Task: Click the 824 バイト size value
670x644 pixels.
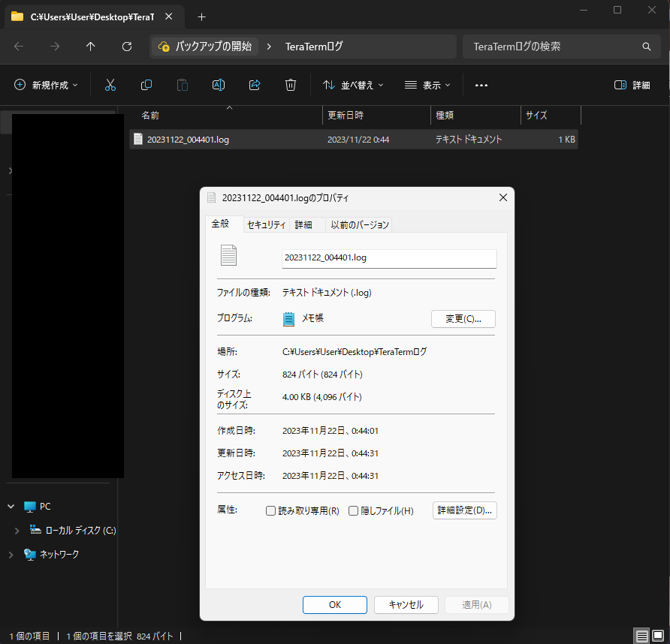Action: click(322, 375)
